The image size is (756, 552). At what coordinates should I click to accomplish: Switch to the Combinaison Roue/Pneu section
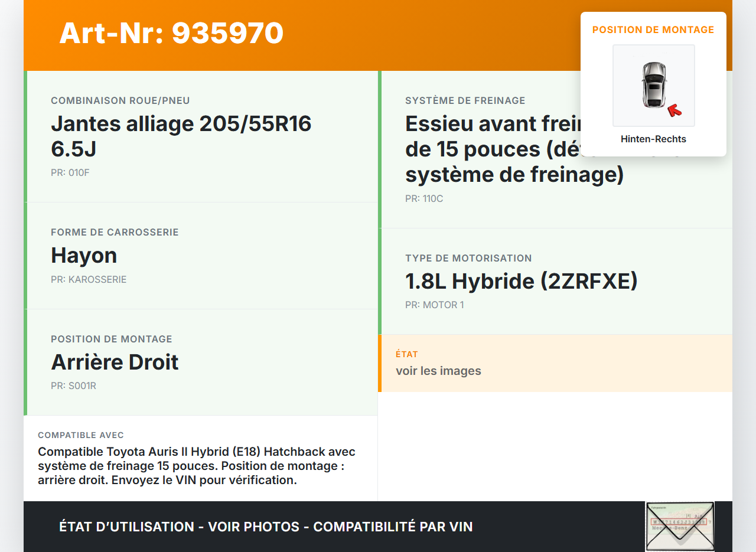click(181, 136)
